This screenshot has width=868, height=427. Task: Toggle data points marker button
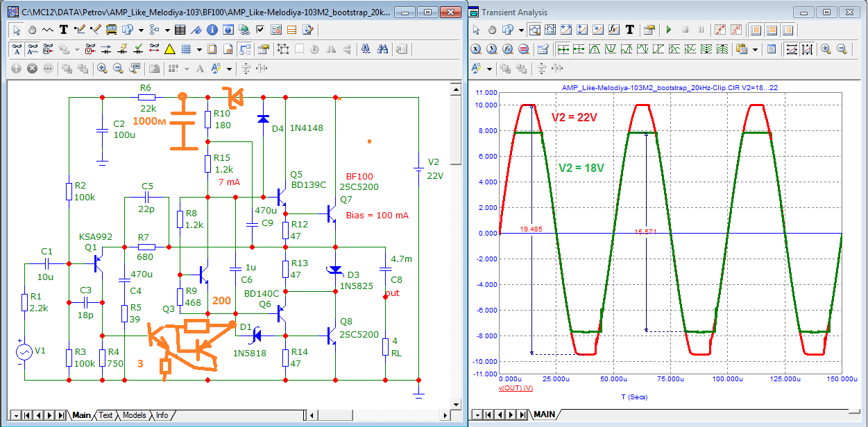tap(720, 30)
